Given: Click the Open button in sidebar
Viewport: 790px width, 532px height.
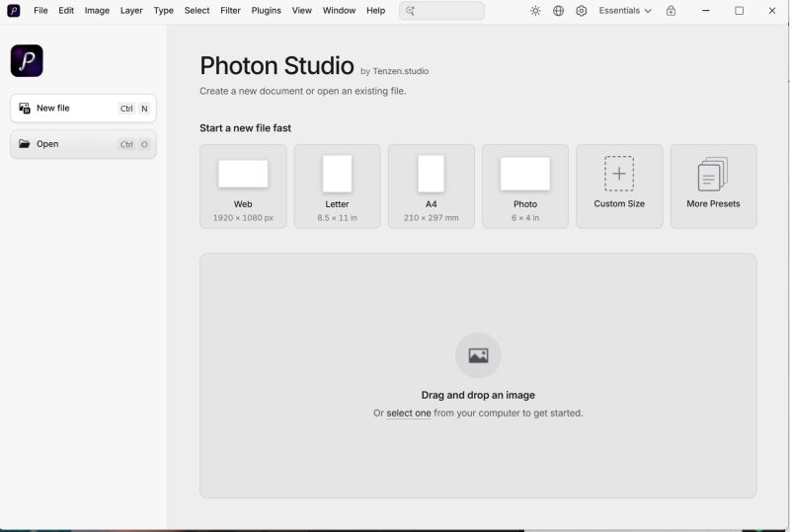Looking at the screenshot, I should [83, 144].
